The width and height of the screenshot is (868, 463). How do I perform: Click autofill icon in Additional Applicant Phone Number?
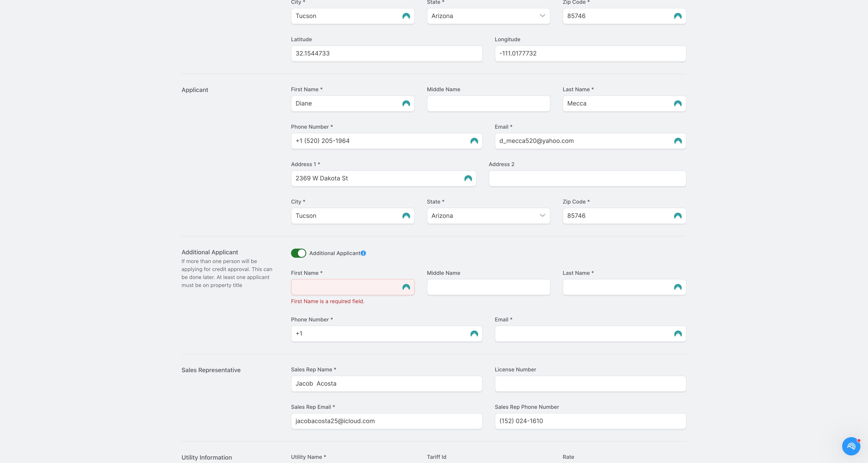474,334
